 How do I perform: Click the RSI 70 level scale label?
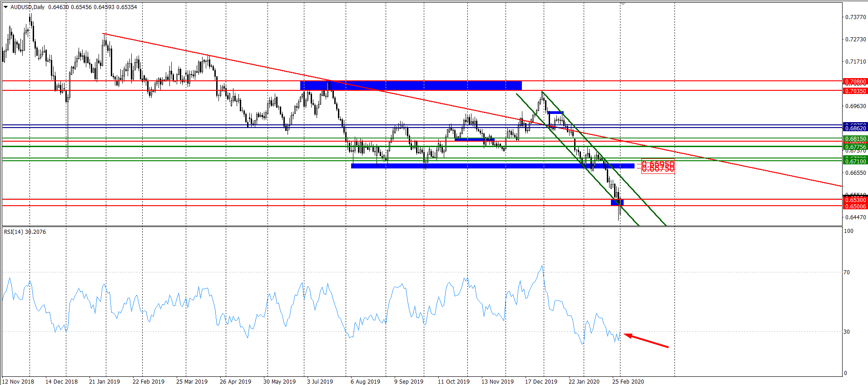pos(846,272)
